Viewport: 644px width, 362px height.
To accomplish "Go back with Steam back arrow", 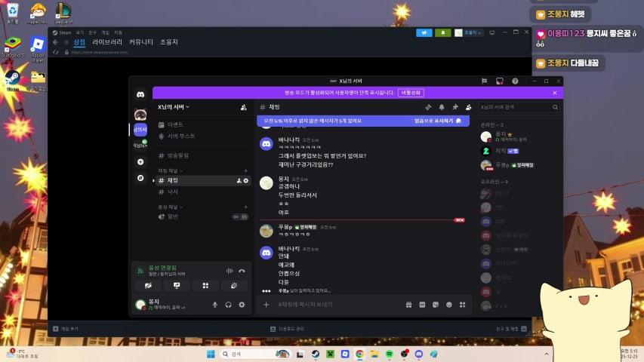I will pyautogui.click(x=55, y=42).
